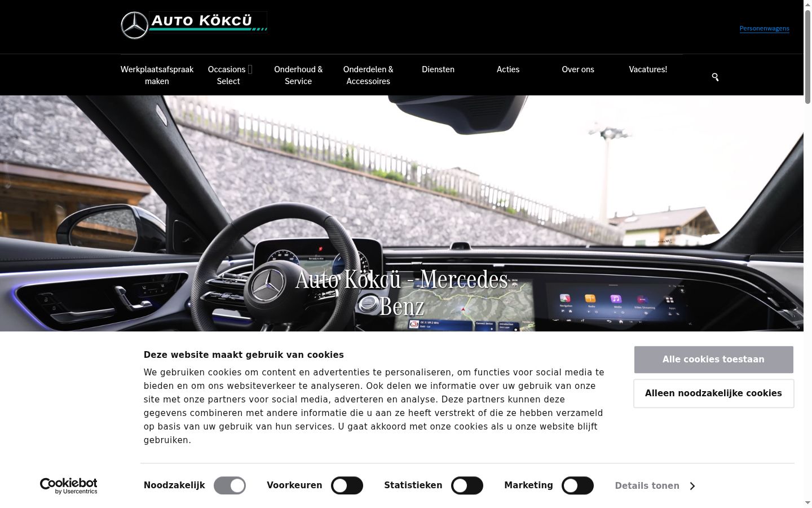Turn on the Marketing cookies switch
The height and width of the screenshot is (508, 812).
pos(577,485)
